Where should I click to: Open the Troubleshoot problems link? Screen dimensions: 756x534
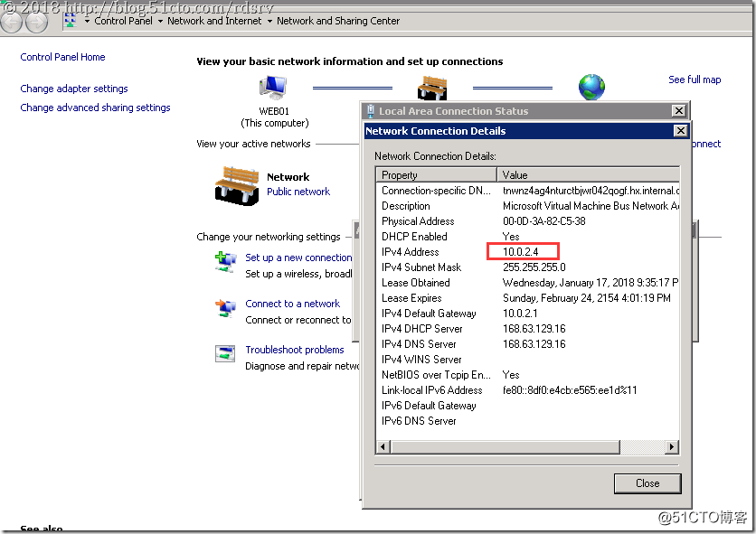pyautogui.click(x=295, y=350)
